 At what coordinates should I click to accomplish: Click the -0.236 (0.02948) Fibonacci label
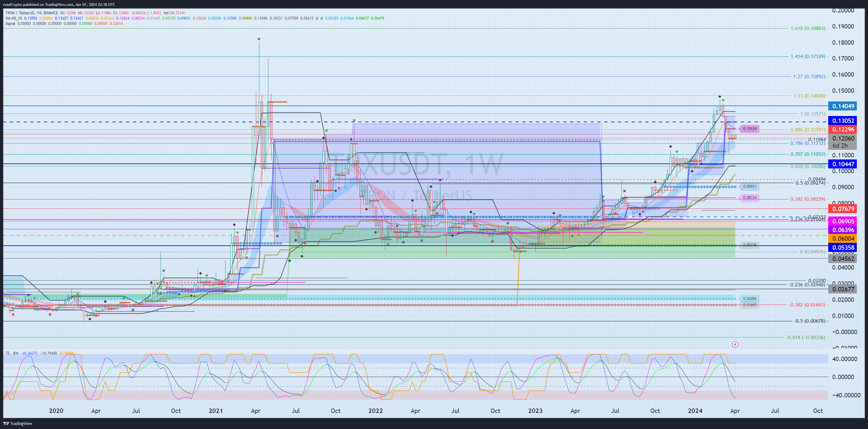[807, 285]
